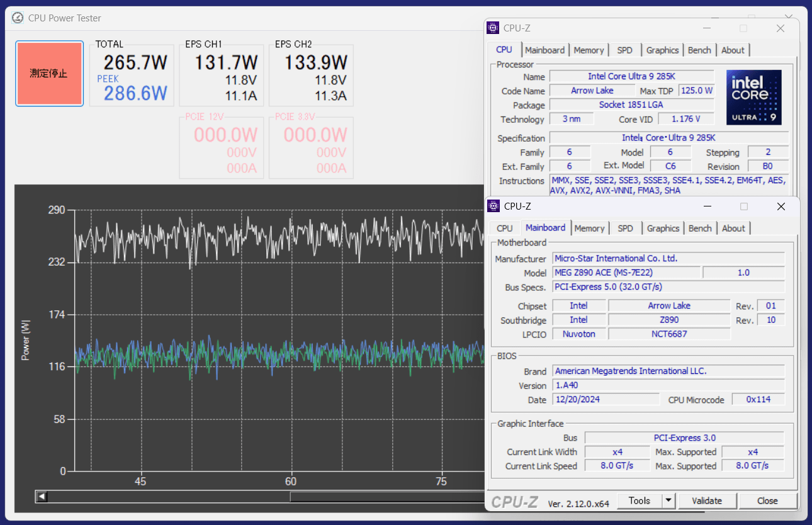
Task: Click the motherboard Manufacturer field Micro-Star
Action: [668, 259]
